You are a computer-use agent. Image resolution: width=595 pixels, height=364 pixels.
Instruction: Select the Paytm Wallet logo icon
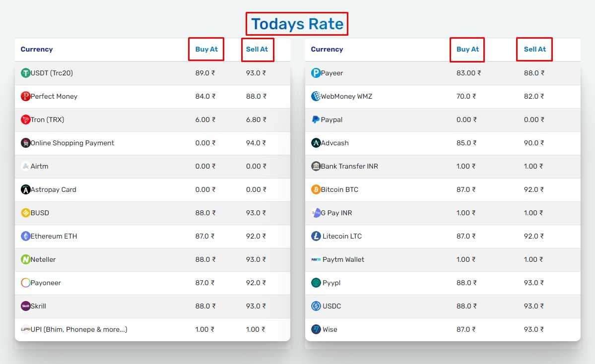click(316, 259)
